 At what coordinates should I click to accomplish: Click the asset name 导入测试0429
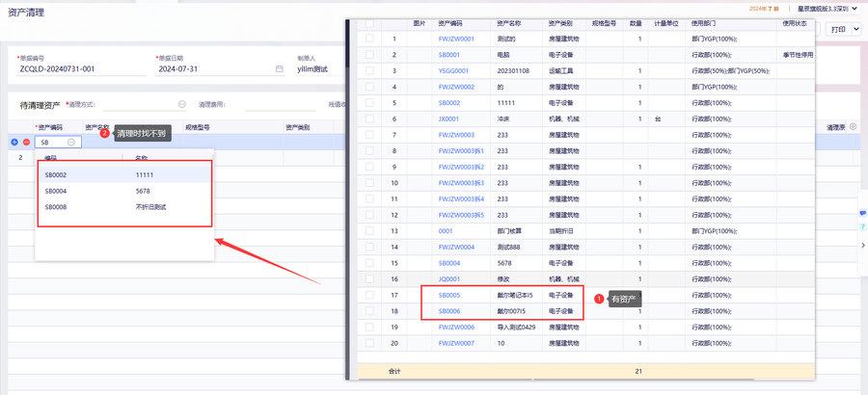(x=515, y=328)
